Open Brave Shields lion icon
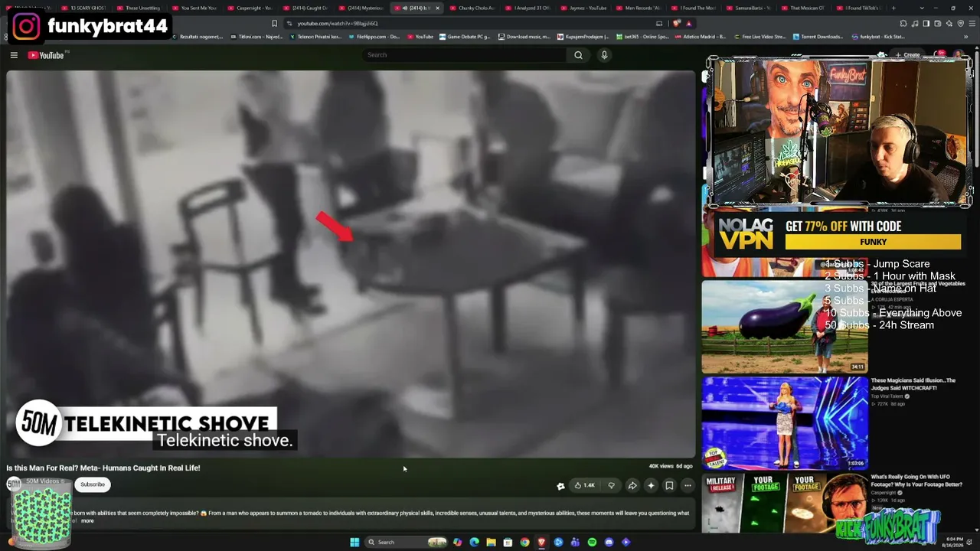This screenshot has width=980, height=551. coord(677,24)
